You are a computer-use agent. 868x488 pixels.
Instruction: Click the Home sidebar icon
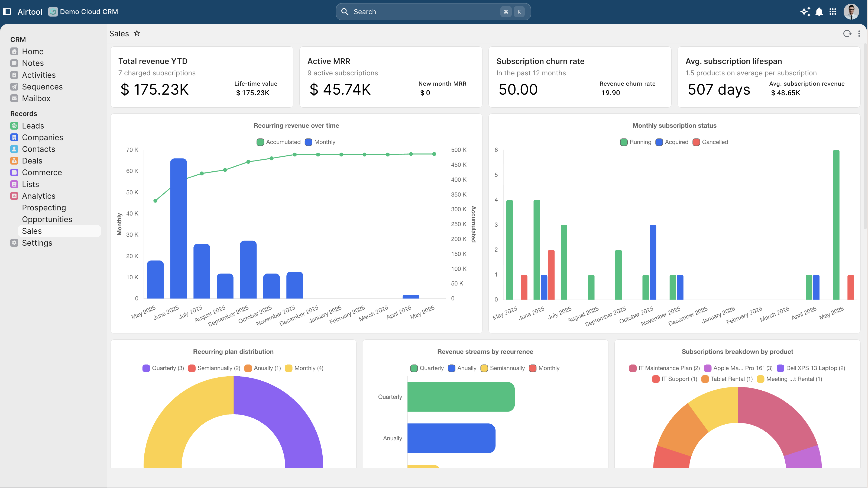click(14, 52)
